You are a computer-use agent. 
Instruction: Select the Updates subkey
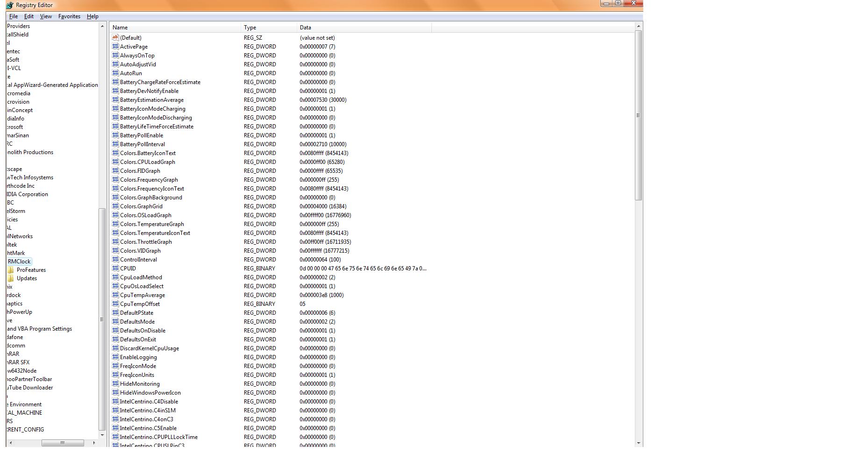pos(27,278)
